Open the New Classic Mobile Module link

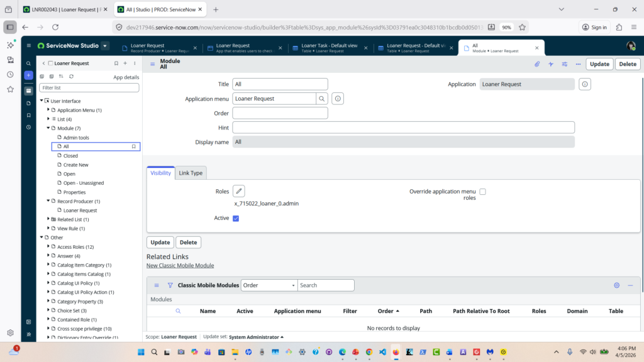pyautogui.click(x=180, y=266)
